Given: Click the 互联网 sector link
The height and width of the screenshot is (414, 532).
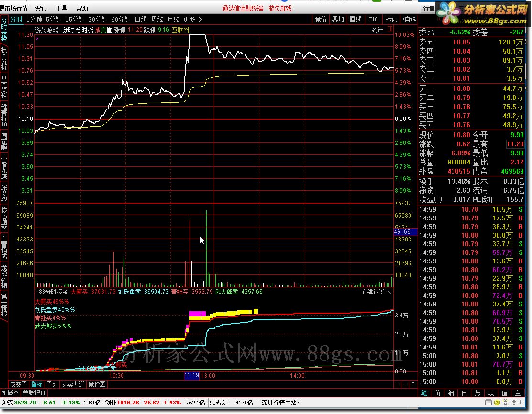Looking at the screenshot, I should [x=180, y=30].
